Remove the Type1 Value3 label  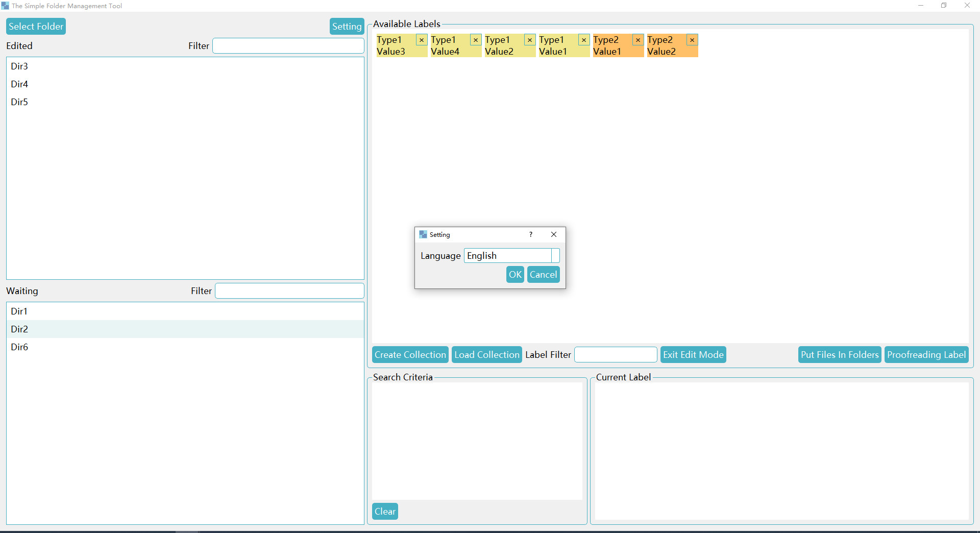coord(421,40)
